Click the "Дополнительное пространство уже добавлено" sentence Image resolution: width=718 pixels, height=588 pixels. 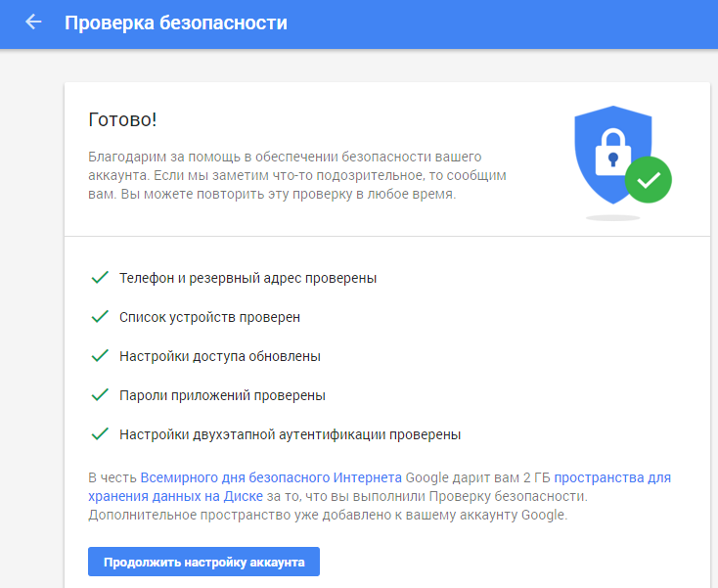[327, 515]
